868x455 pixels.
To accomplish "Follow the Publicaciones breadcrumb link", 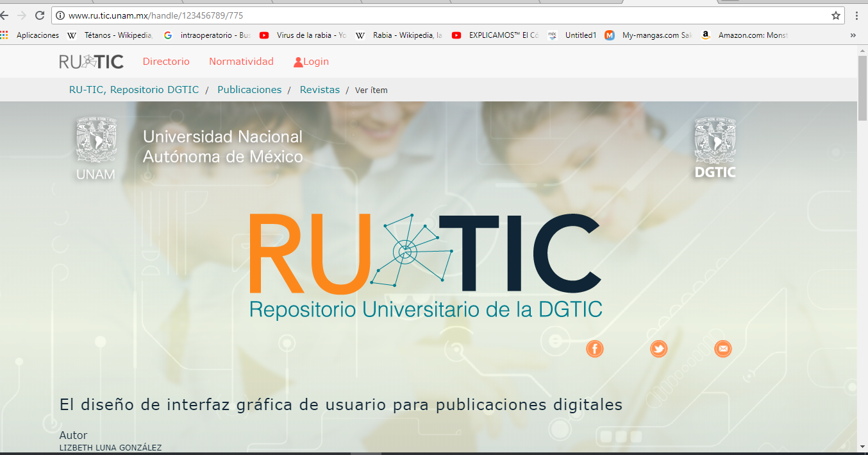I will click(249, 89).
